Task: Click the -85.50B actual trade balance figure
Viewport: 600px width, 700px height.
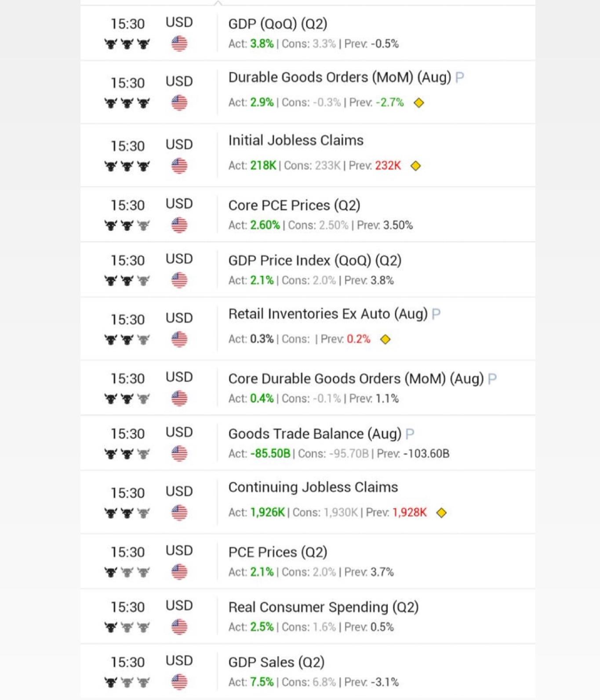Action: click(270, 453)
